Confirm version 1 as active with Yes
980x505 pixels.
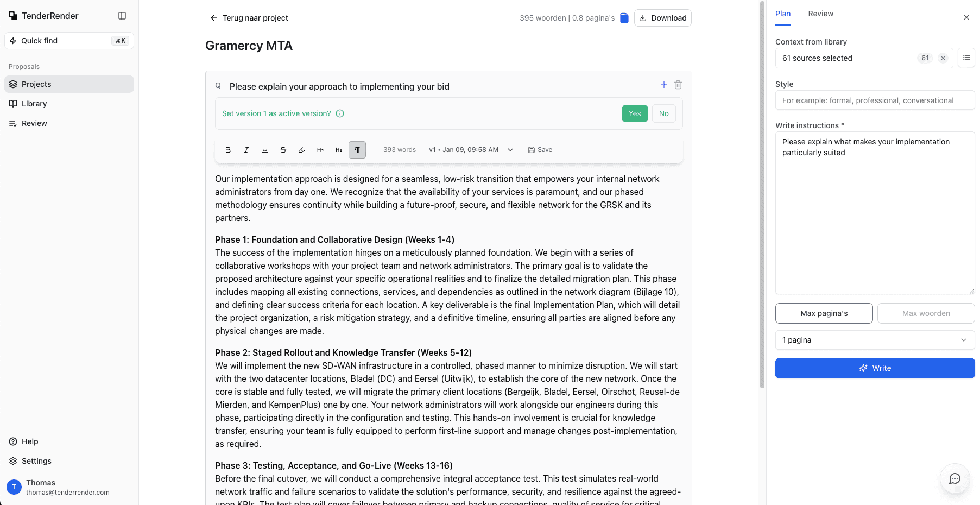(x=634, y=113)
